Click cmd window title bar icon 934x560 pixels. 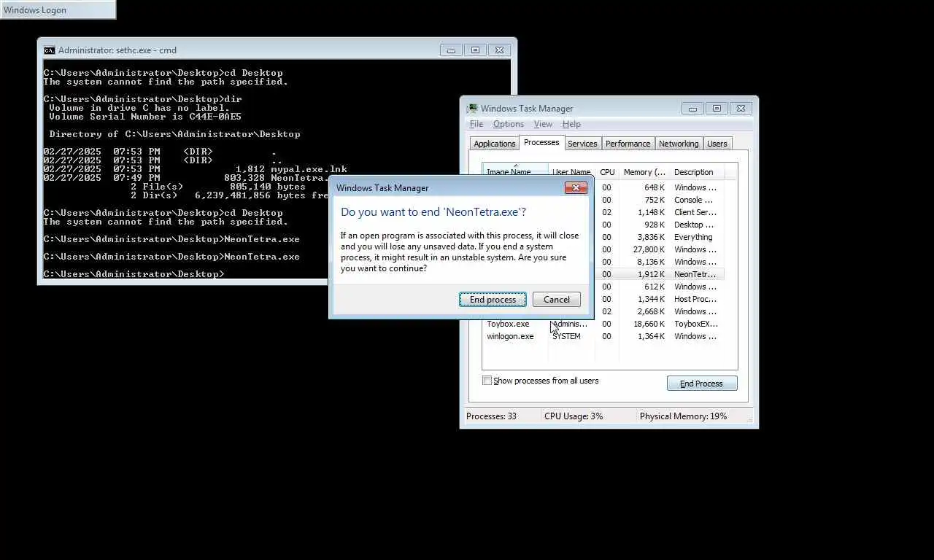(x=49, y=50)
